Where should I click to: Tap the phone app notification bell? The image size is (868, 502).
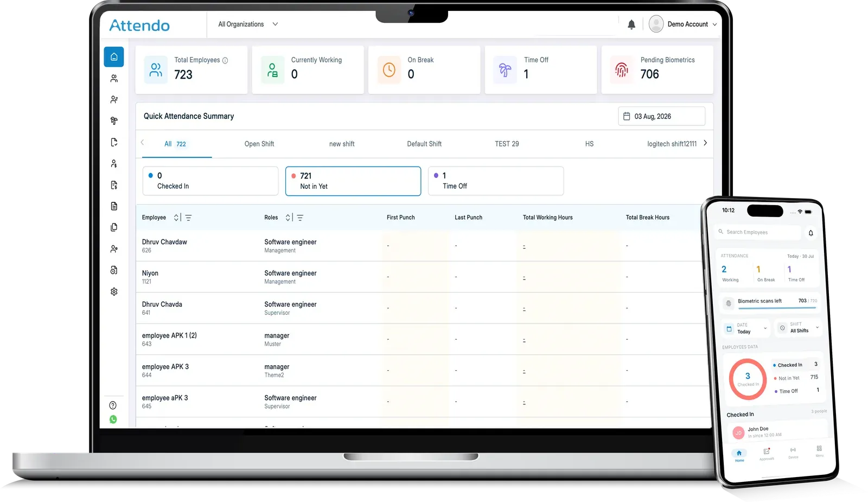pyautogui.click(x=811, y=233)
